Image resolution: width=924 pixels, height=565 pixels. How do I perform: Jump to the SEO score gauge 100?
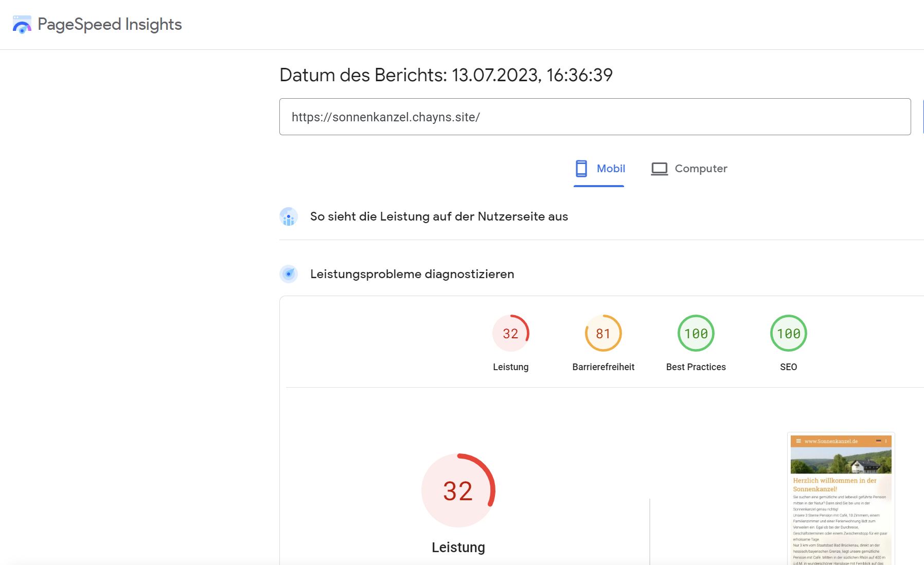[x=789, y=333]
